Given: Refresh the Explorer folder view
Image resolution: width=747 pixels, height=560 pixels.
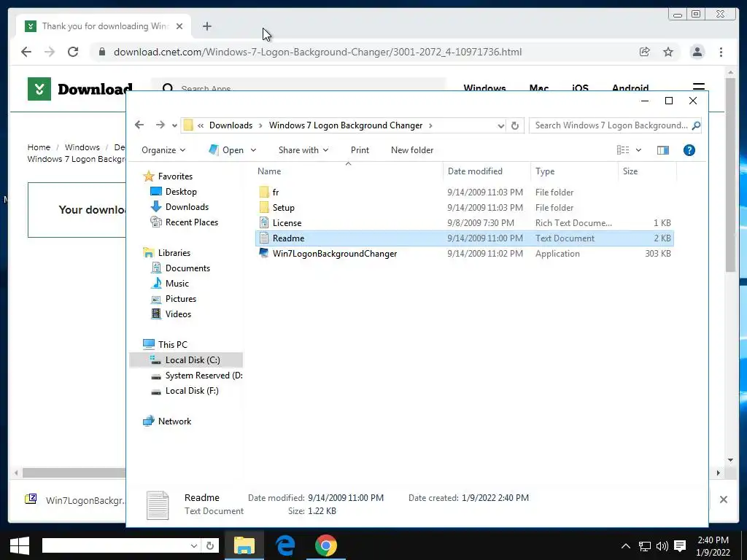Looking at the screenshot, I should click(x=515, y=125).
